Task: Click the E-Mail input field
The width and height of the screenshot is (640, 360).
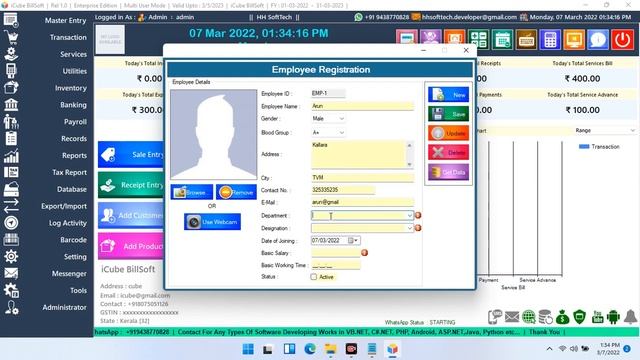Action: pos(362,202)
